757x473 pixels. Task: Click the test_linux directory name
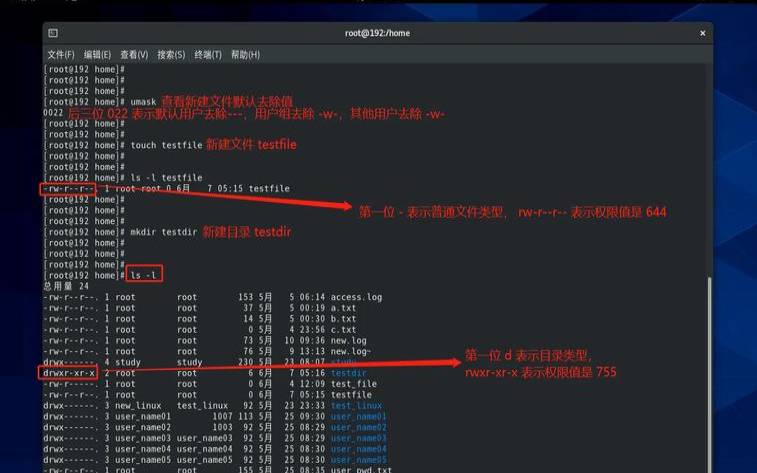[356, 406]
